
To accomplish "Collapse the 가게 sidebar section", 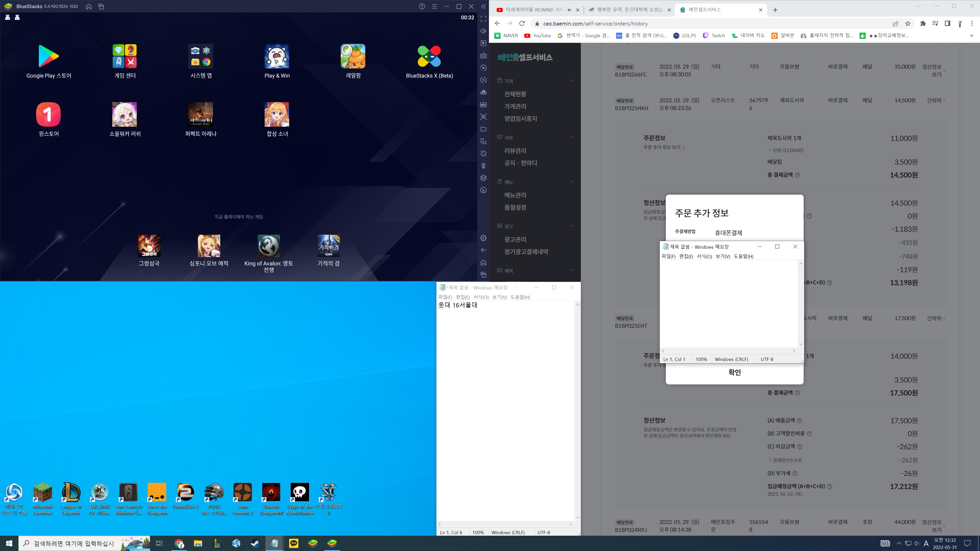I will (572, 81).
